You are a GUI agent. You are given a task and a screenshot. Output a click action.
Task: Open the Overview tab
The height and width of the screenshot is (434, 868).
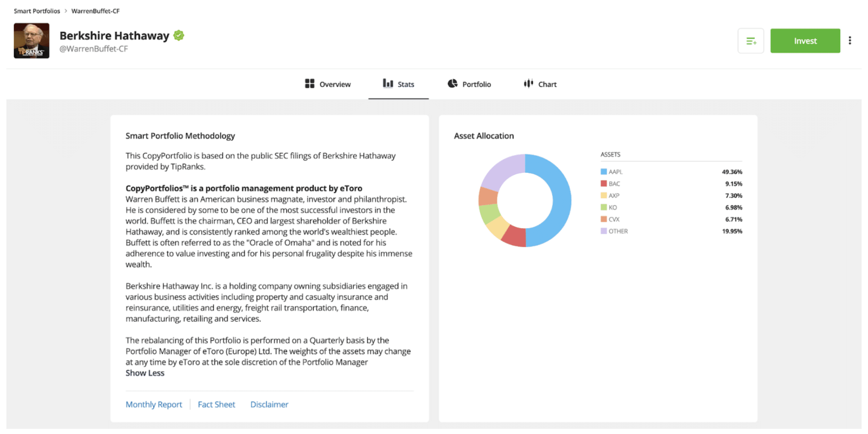328,84
